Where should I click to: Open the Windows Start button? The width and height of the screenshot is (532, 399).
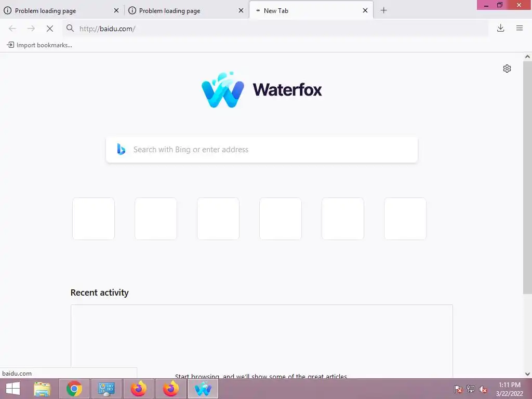tap(13, 389)
